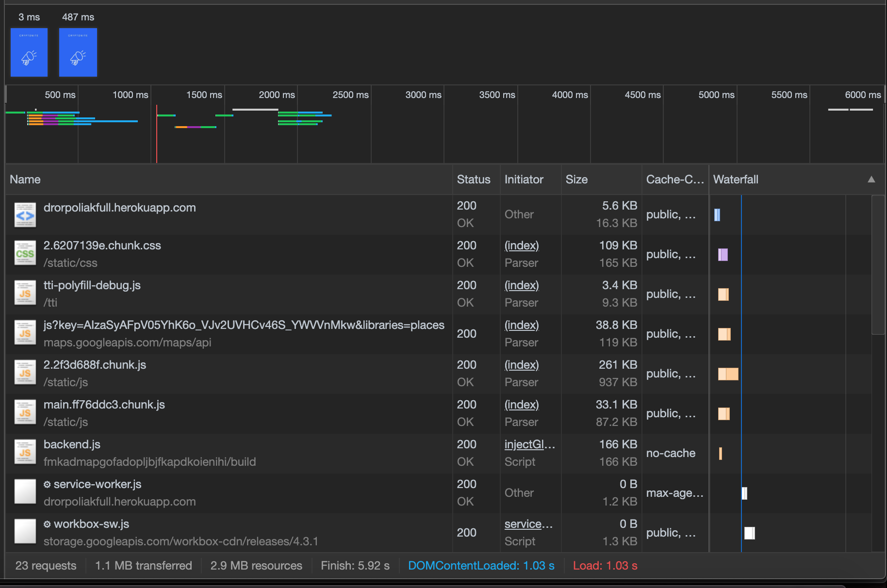Sort requests by the Status column

476,180
